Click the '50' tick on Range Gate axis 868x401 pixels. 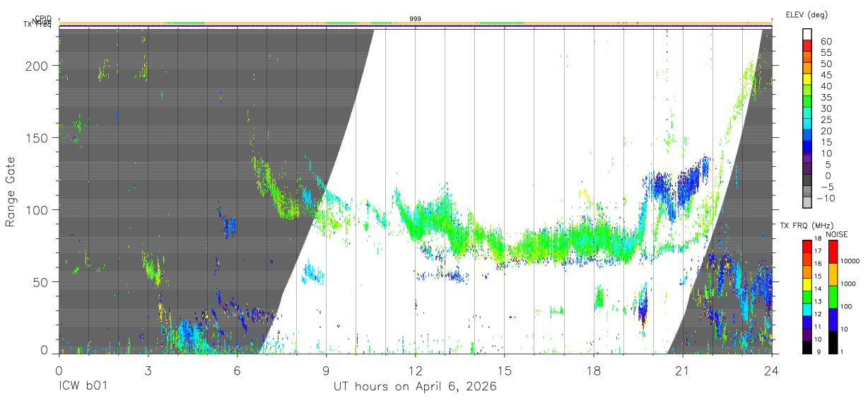coord(41,281)
